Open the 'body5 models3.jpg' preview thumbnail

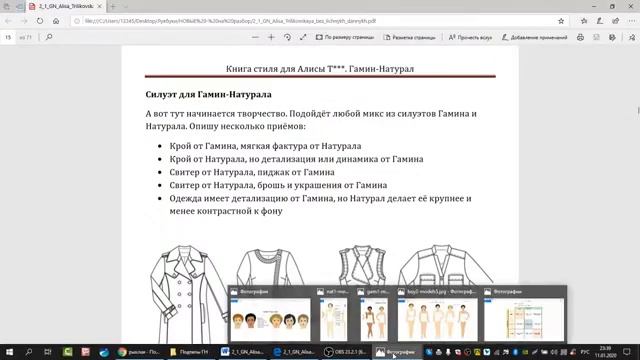click(437, 320)
